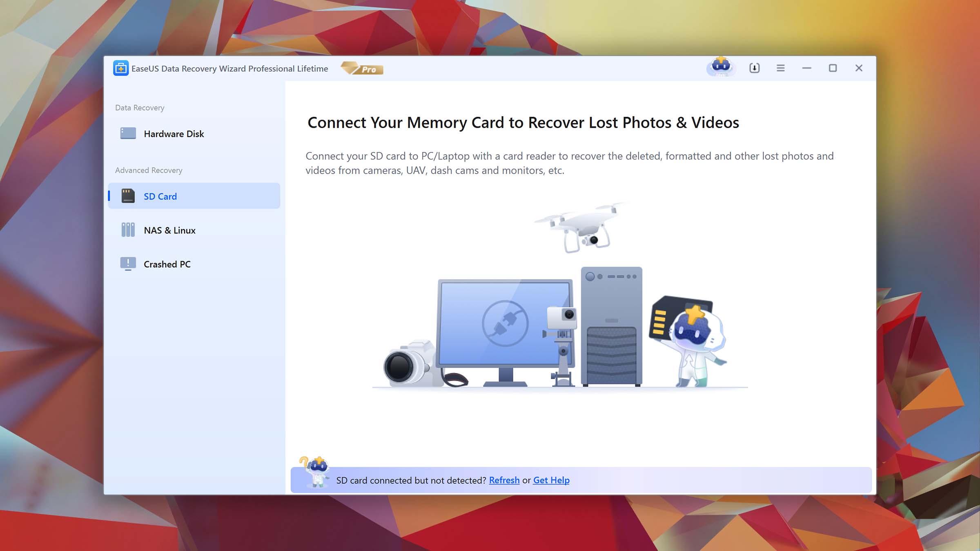Click the 'Advanced Recovery' section label

(x=149, y=170)
